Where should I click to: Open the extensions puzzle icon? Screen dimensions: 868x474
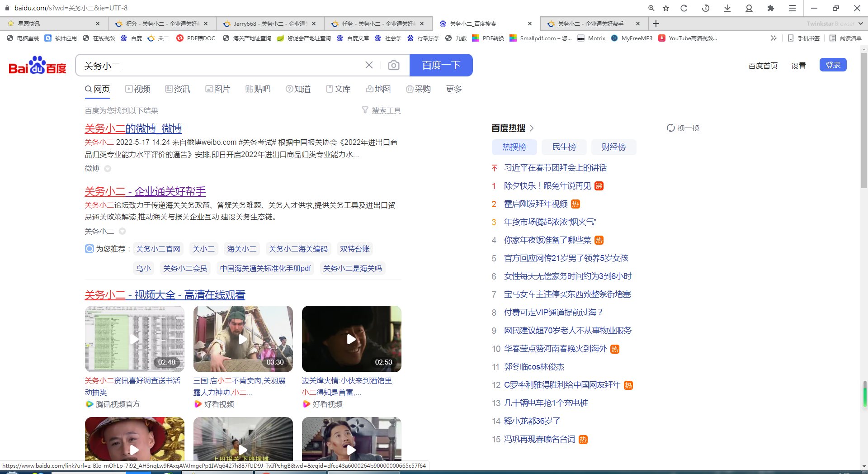click(771, 8)
